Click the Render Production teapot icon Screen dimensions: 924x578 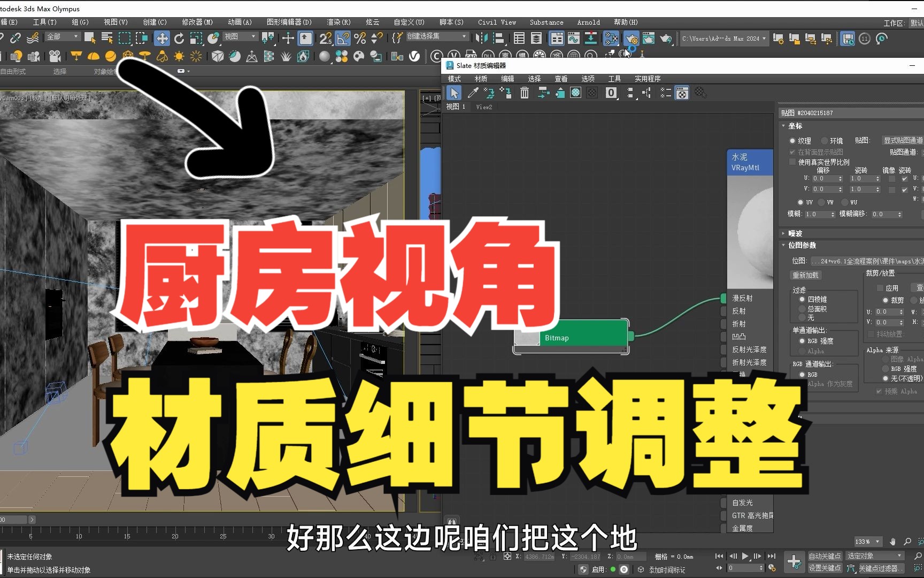click(x=666, y=38)
